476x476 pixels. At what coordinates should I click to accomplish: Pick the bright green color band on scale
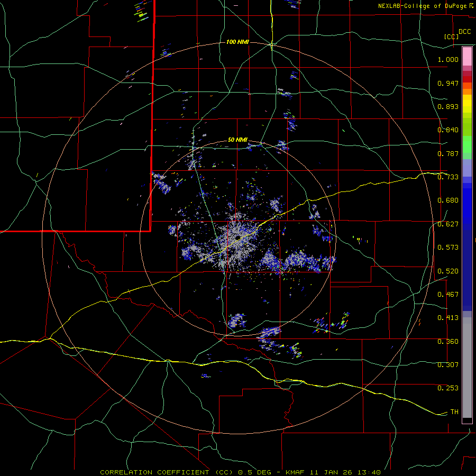click(x=467, y=144)
